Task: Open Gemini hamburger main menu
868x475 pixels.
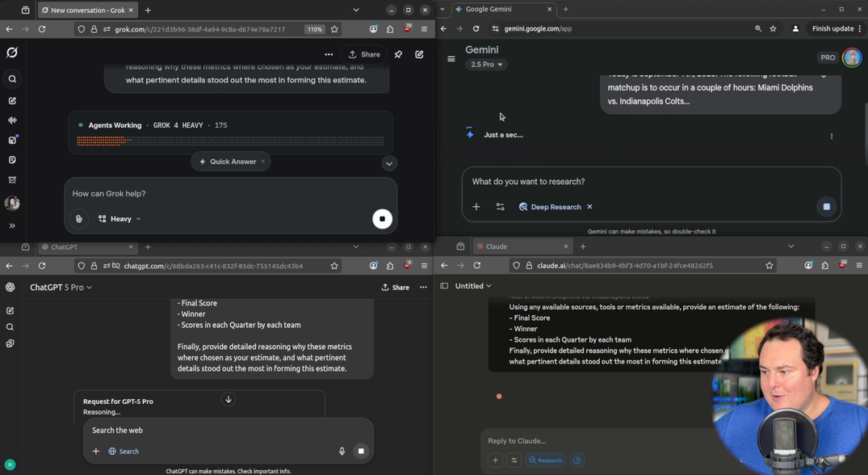Action: (451, 59)
